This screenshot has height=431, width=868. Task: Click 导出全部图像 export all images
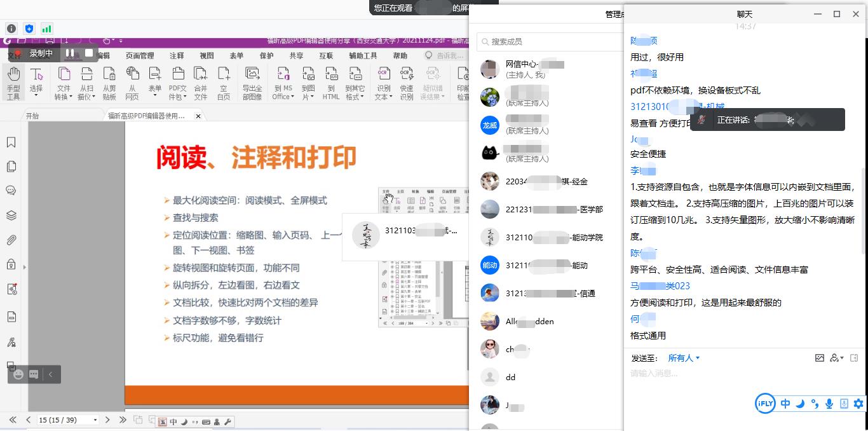click(252, 83)
